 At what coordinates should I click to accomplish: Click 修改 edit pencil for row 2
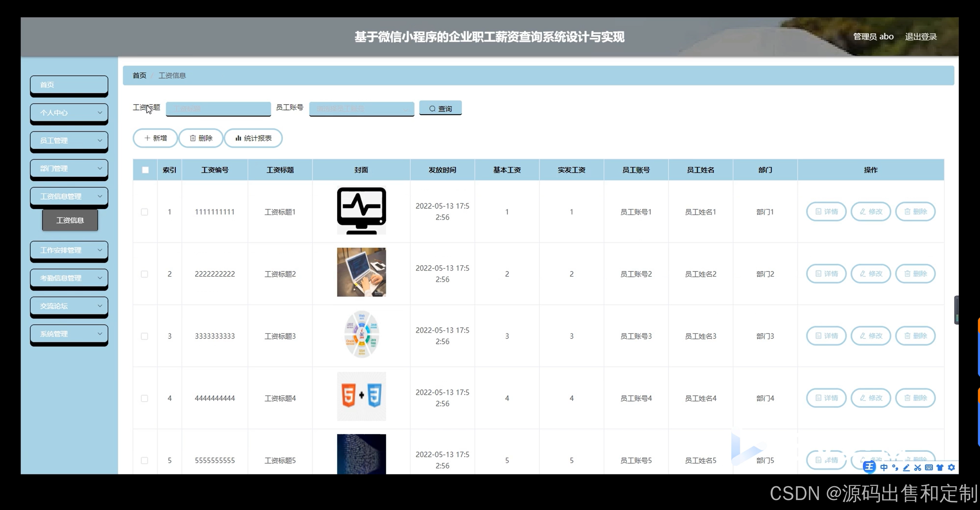coord(871,274)
